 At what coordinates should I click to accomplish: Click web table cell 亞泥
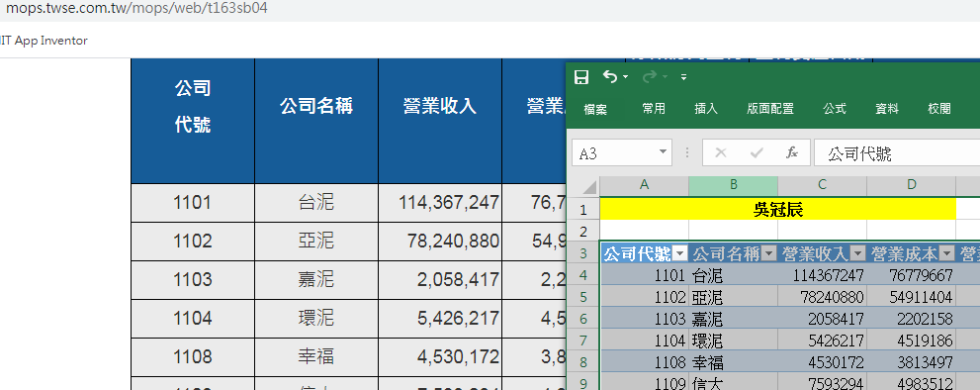tap(316, 241)
